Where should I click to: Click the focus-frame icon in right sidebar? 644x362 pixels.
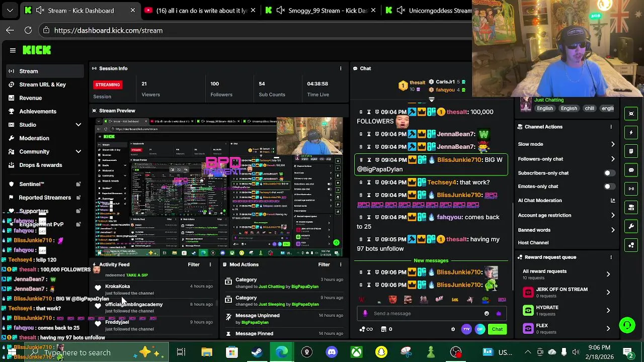click(631, 114)
